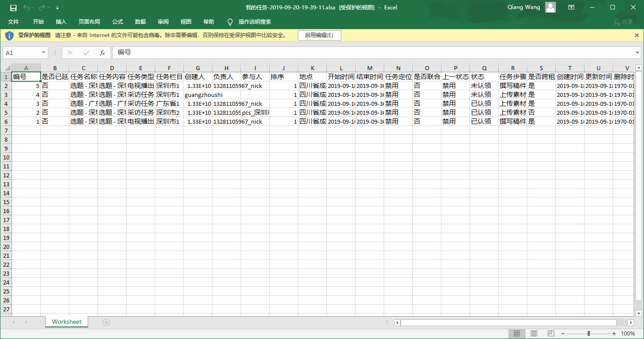Close the Protected View warning bar
This screenshot has height=339, width=644.
(637, 35)
